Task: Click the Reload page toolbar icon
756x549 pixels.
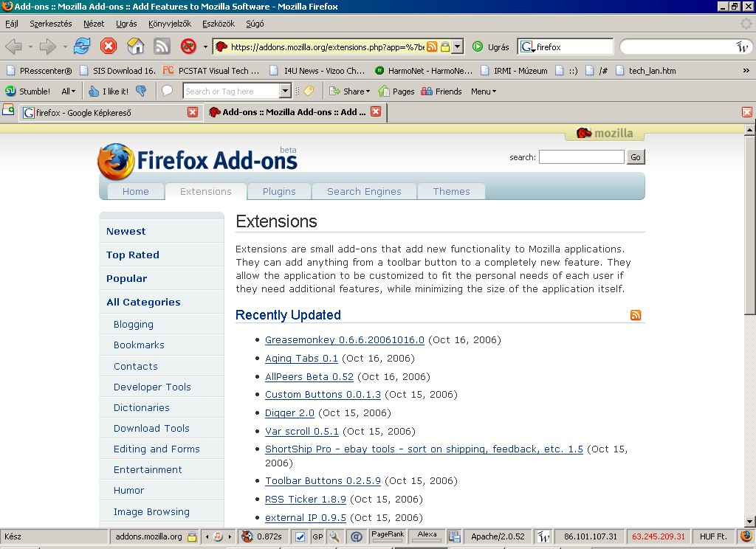Action: pos(82,46)
